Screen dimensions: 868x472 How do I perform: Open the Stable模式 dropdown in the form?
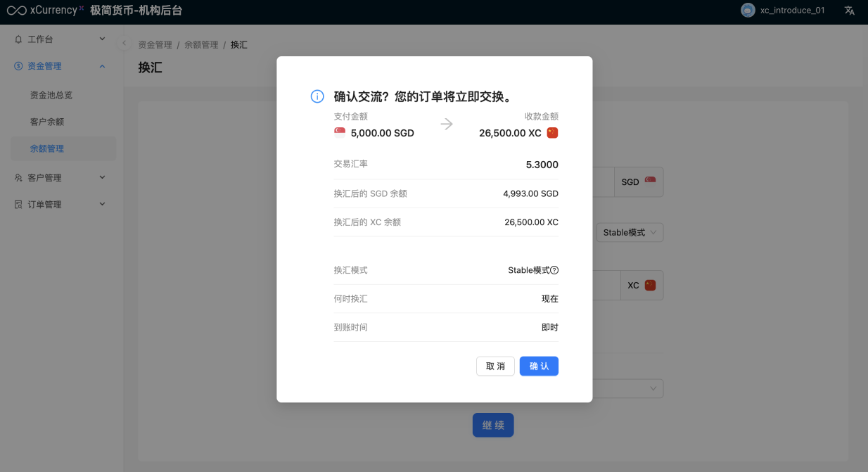coord(630,232)
